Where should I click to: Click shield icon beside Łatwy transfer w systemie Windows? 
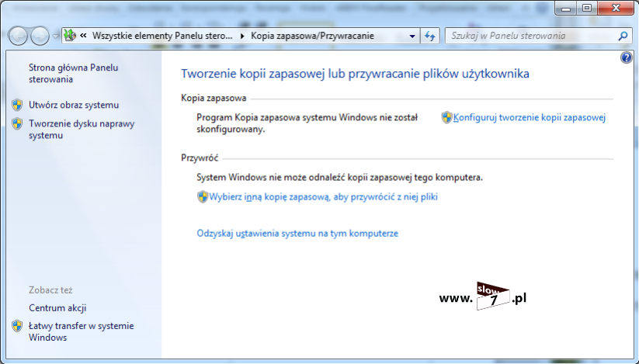[17, 326]
